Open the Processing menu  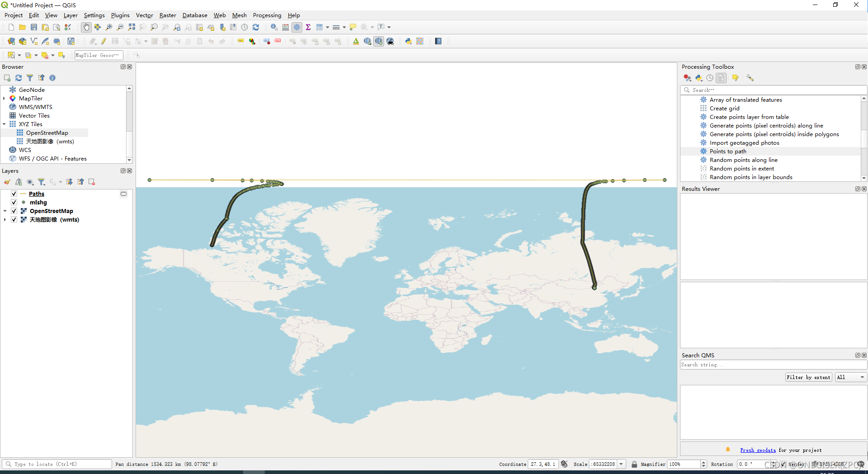click(x=267, y=15)
